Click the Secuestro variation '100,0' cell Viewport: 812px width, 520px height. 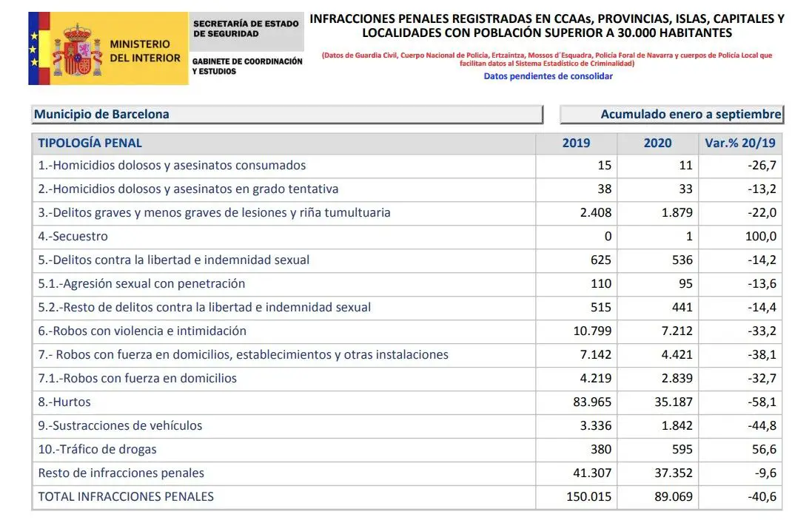pos(740,237)
